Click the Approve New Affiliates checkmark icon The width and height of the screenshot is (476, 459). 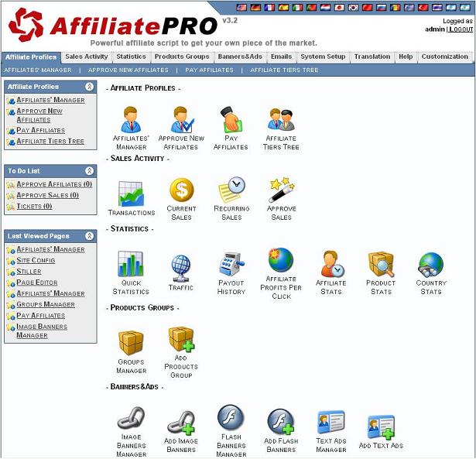click(x=181, y=120)
